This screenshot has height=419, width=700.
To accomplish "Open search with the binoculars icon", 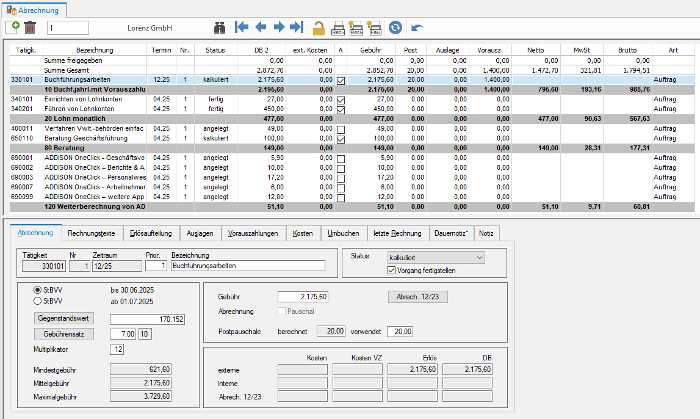I will [219, 28].
